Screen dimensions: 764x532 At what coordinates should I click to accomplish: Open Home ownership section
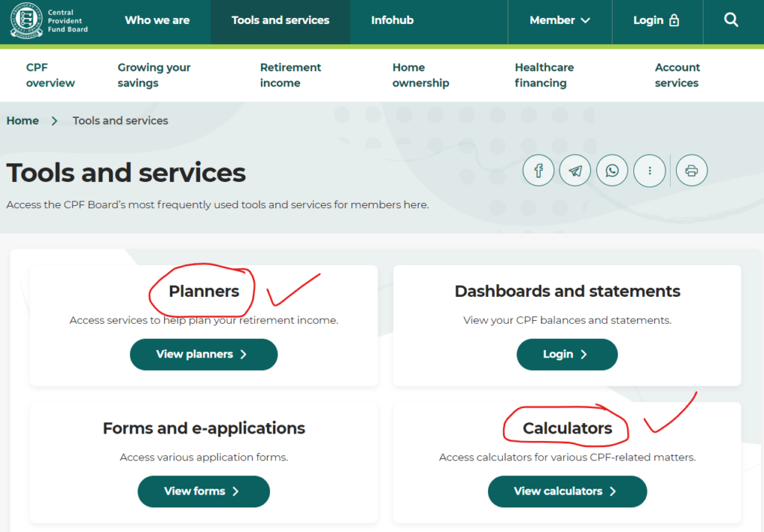421,75
